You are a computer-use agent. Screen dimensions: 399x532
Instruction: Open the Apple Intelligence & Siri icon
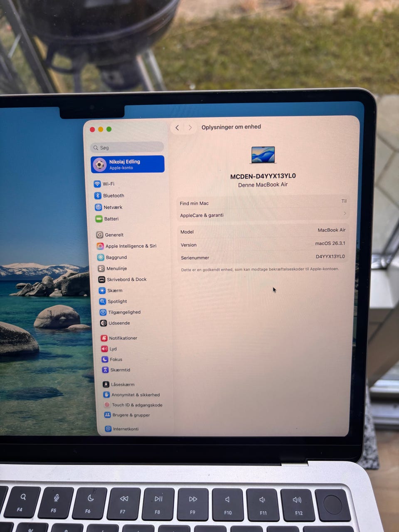point(100,246)
